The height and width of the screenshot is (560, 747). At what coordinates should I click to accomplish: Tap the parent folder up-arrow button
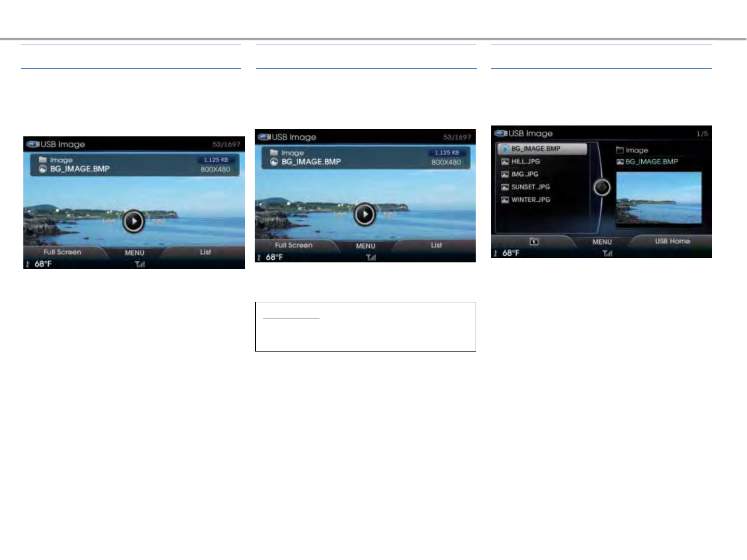[534, 242]
